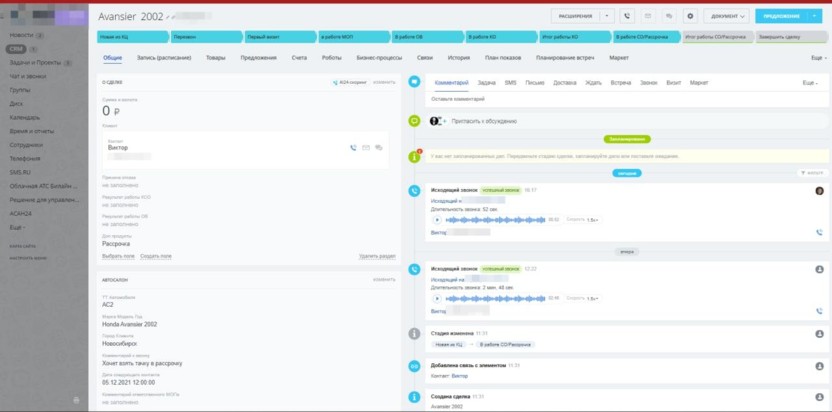The width and height of the screenshot is (832, 412).
Task: Open the История tab
Action: pyautogui.click(x=458, y=58)
